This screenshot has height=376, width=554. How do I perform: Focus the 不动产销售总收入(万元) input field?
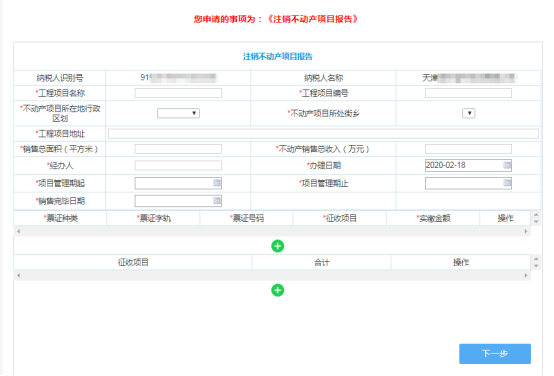coord(468,149)
